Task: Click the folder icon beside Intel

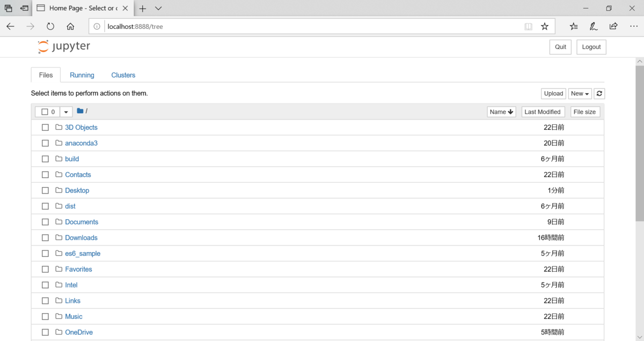Action: (59, 285)
